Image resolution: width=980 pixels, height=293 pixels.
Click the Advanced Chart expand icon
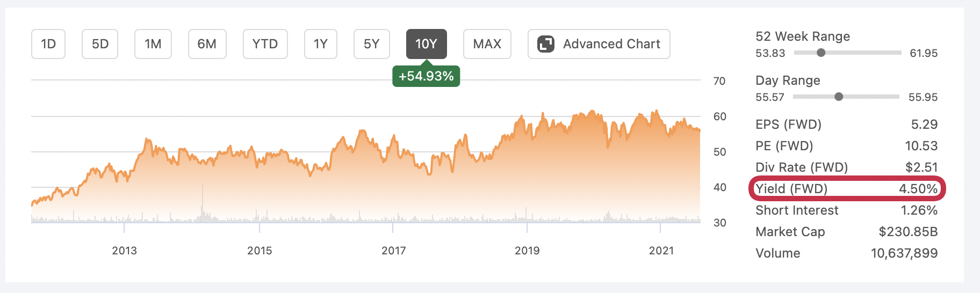tap(546, 44)
